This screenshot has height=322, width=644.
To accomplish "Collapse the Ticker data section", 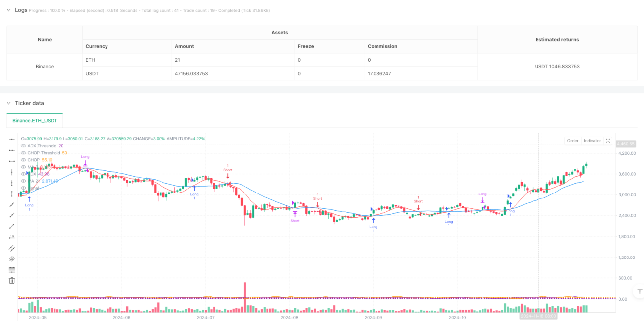I will [x=9, y=103].
